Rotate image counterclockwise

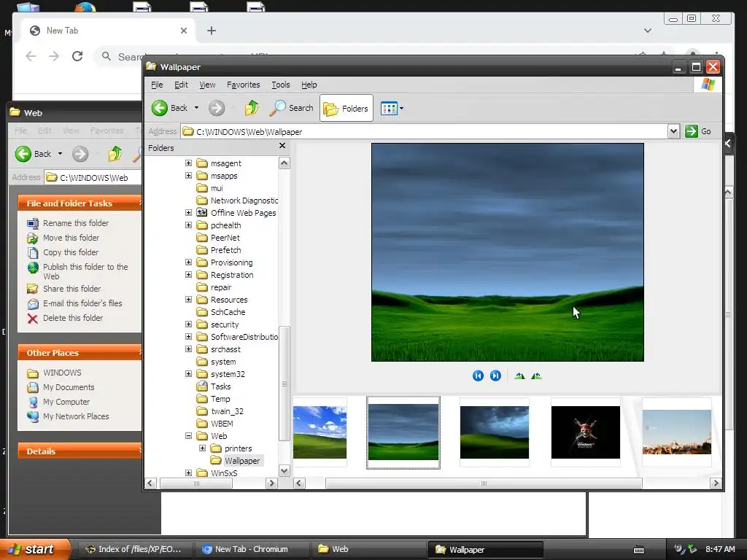pos(536,376)
